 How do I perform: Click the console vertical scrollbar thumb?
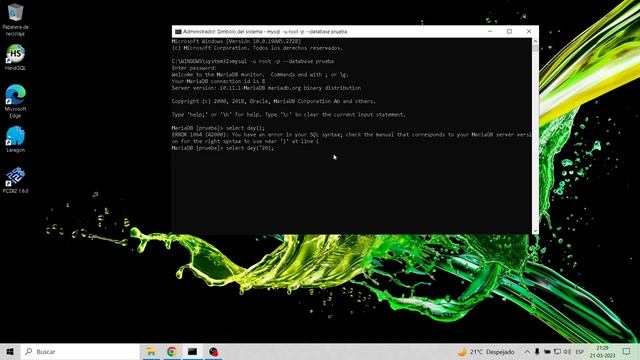click(x=535, y=48)
